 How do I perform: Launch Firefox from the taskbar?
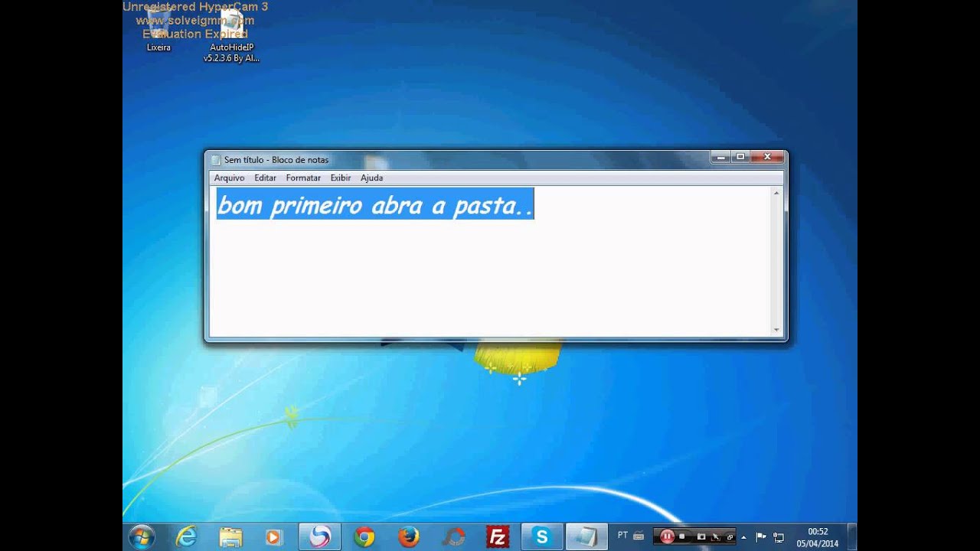[409, 537]
